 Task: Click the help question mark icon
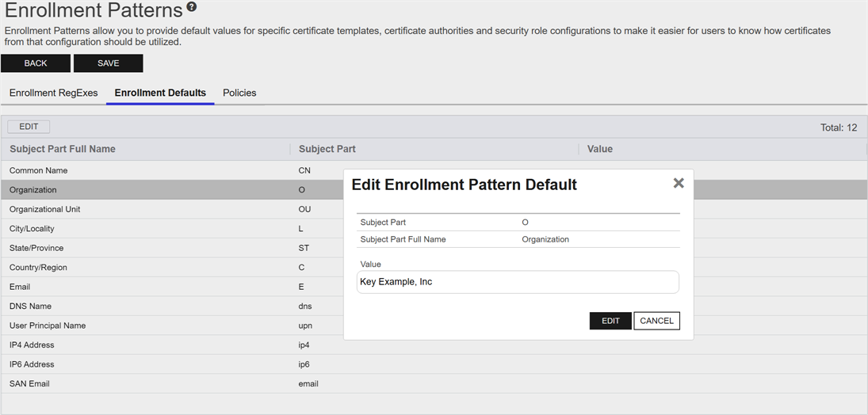[191, 8]
